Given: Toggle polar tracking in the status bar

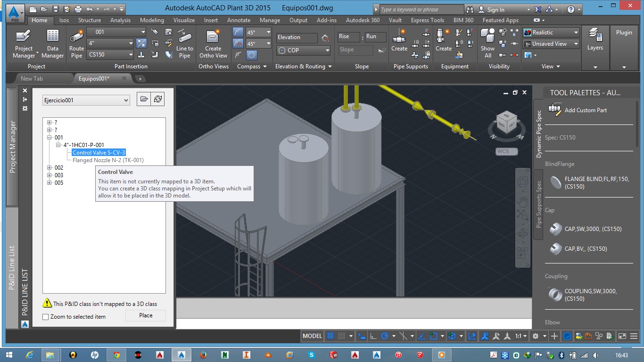Looking at the screenshot, I should click(385, 336).
